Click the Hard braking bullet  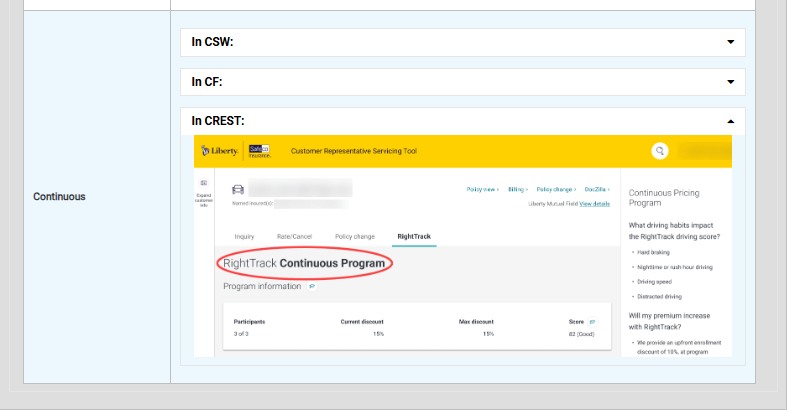coord(654,252)
